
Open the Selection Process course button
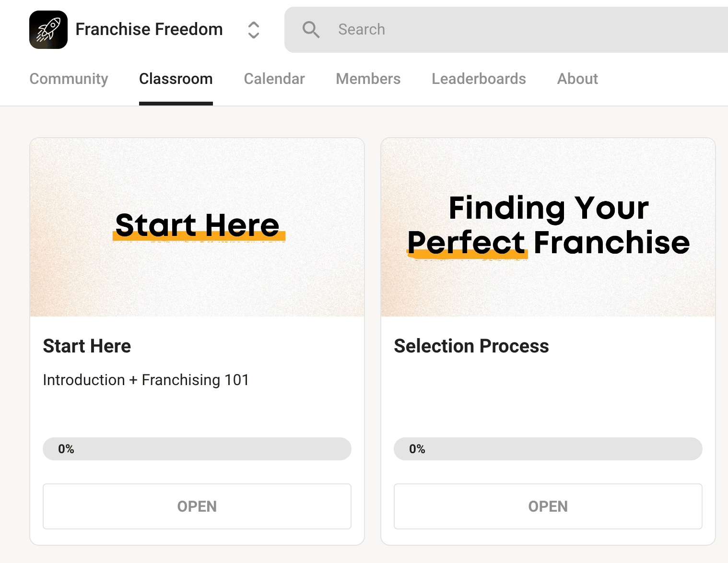tap(548, 506)
